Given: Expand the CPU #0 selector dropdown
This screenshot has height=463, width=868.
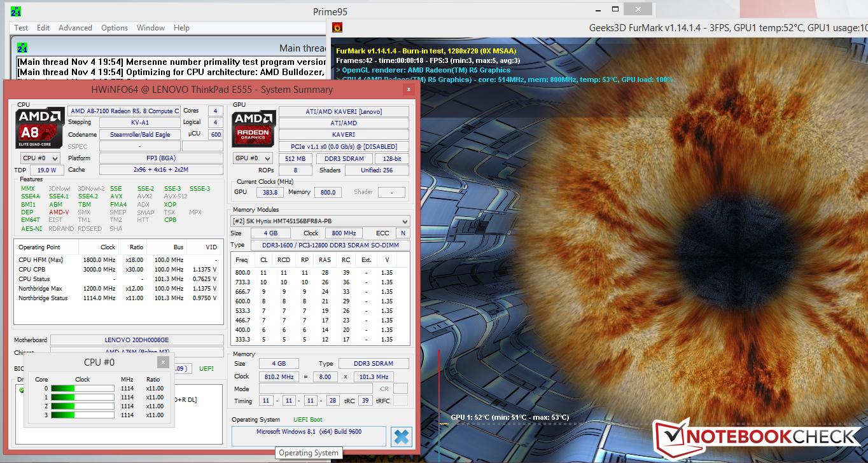Looking at the screenshot, I should click(x=40, y=158).
